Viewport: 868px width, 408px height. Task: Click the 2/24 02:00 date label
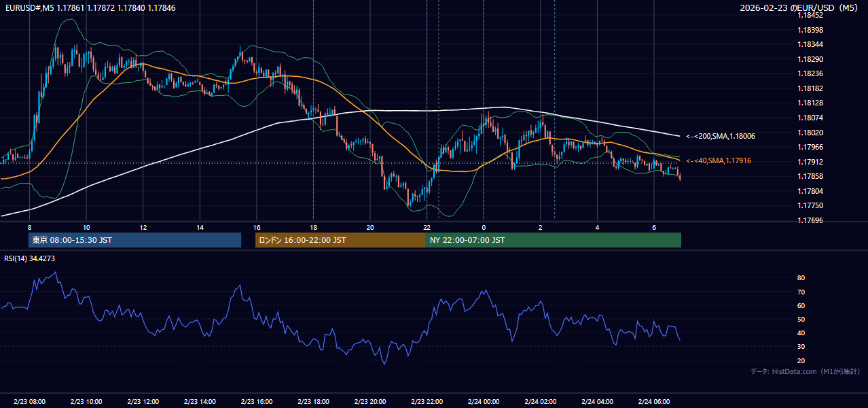click(540, 402)
